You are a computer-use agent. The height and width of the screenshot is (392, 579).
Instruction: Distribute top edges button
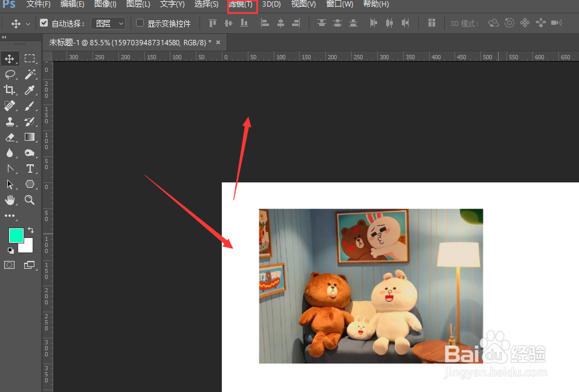coord(322,23)
